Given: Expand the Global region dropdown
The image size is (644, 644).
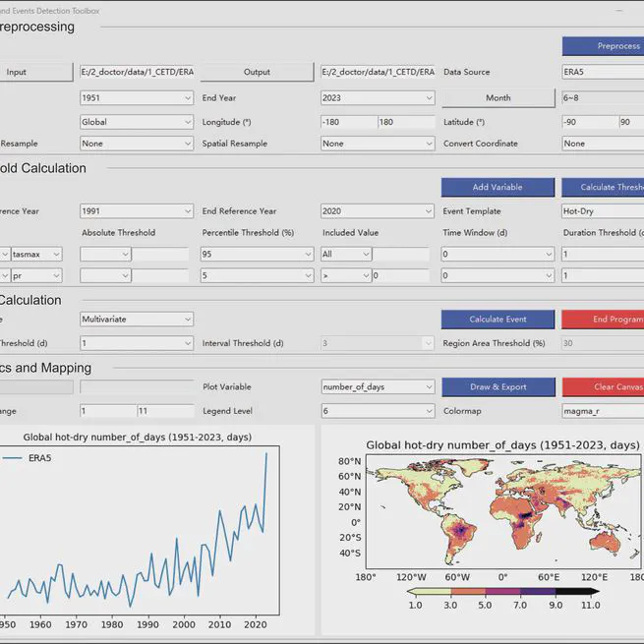Looking at the screenshot, I should [x=137, y=122].
